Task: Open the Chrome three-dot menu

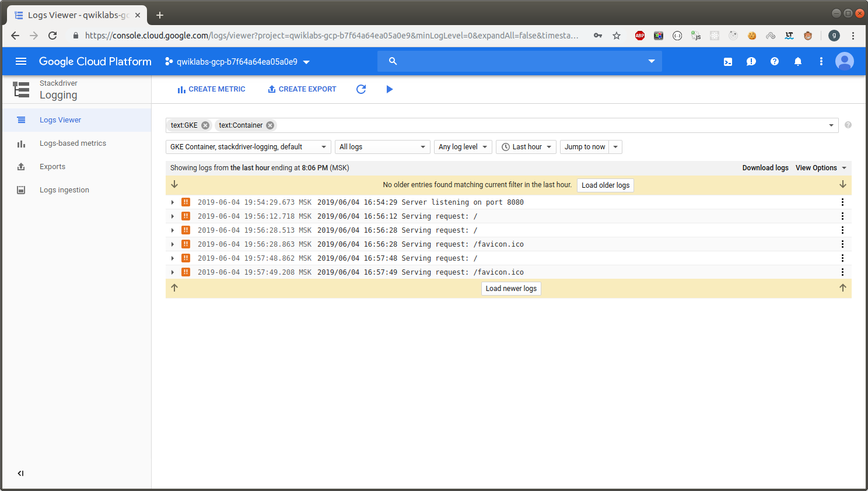Action: point(853,36)
